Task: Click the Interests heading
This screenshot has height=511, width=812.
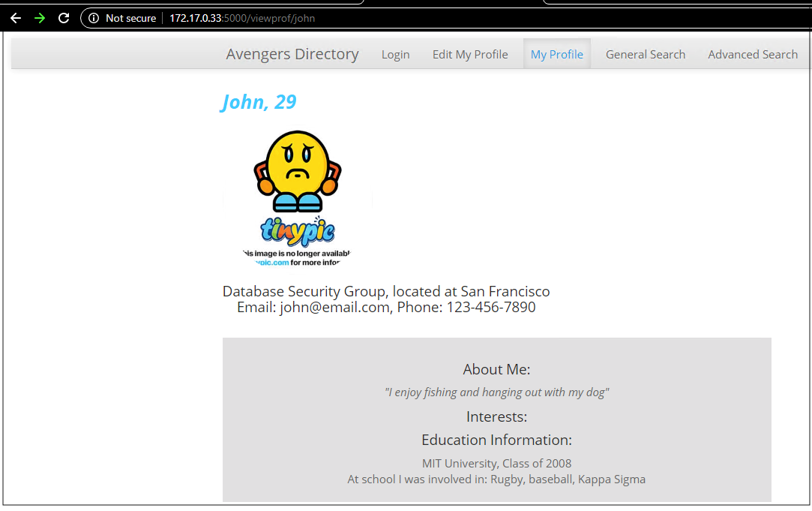Action: [x=496, y=416]
